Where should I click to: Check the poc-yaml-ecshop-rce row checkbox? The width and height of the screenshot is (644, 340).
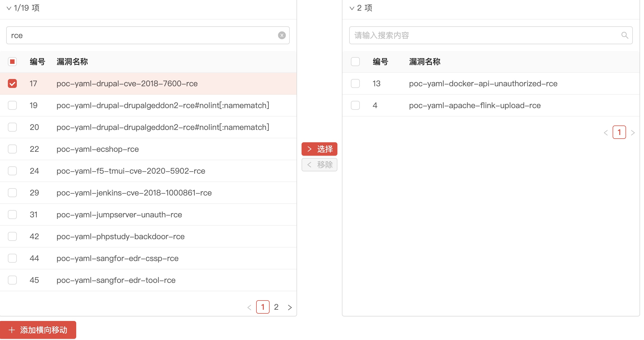click(x=12, y=149)
